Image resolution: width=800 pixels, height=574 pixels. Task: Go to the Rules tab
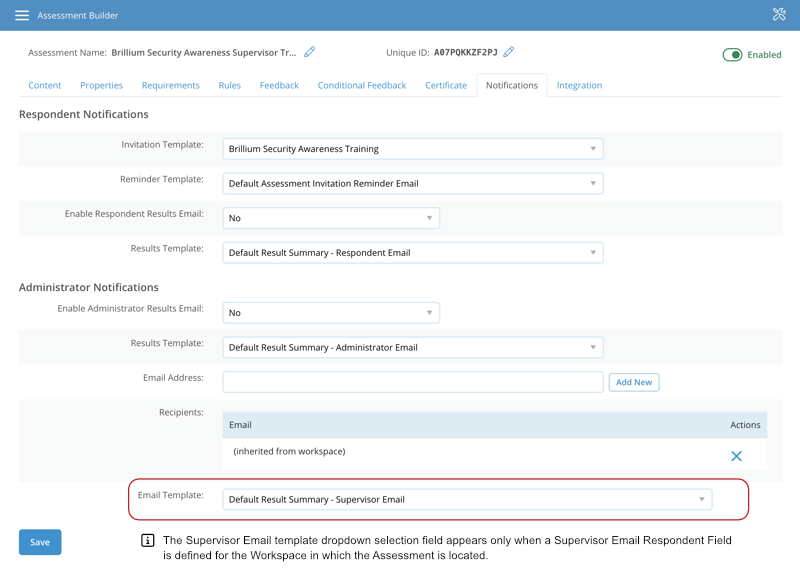pyautogui.click(x=230, y=85)
